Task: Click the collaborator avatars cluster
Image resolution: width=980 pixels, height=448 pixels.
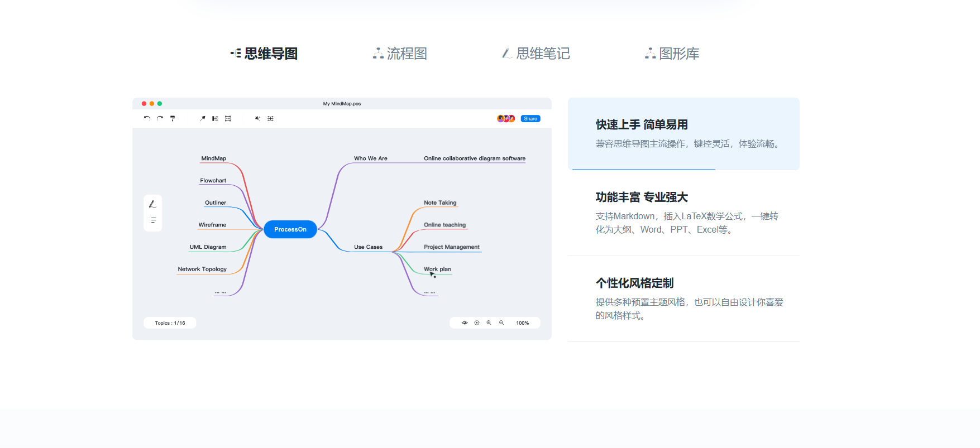Action: (506, 118)
